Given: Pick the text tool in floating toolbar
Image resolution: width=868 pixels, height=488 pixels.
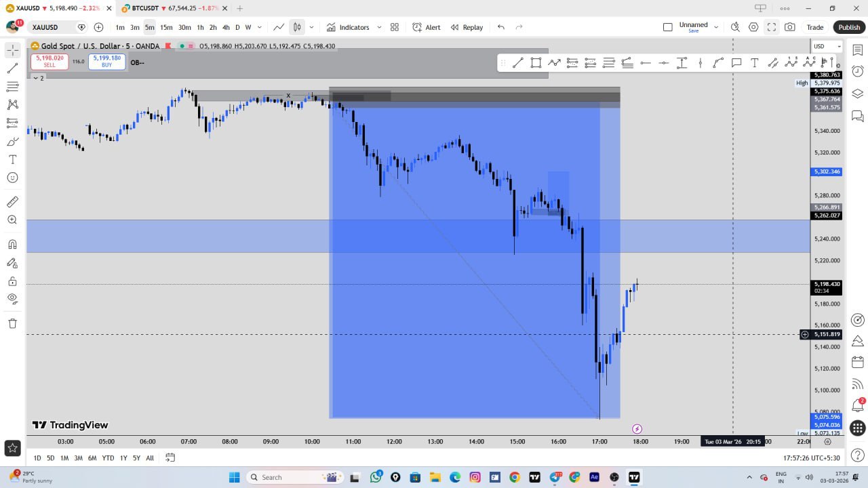Looking at the screenshot, I should point(755,63).
